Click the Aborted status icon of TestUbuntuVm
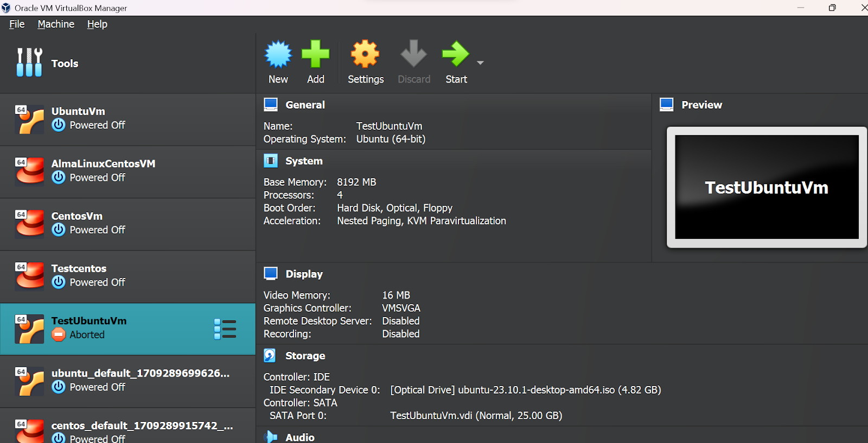 (59, 334)
